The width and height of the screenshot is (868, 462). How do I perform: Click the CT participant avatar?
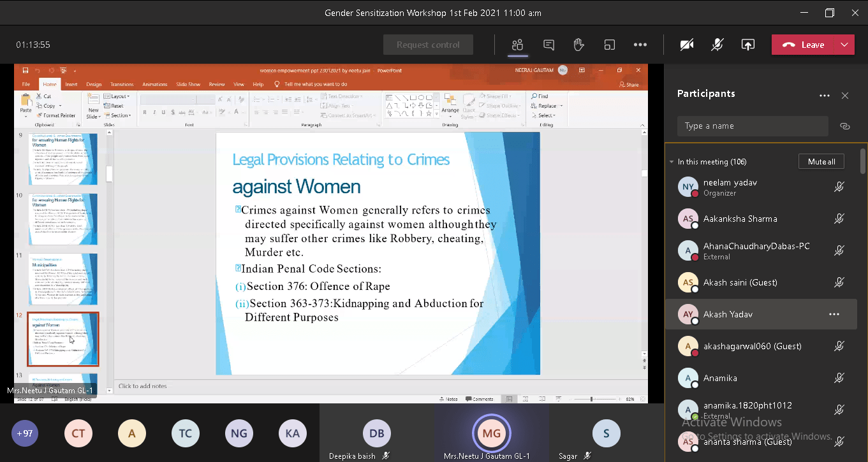[x=78, y=433]
